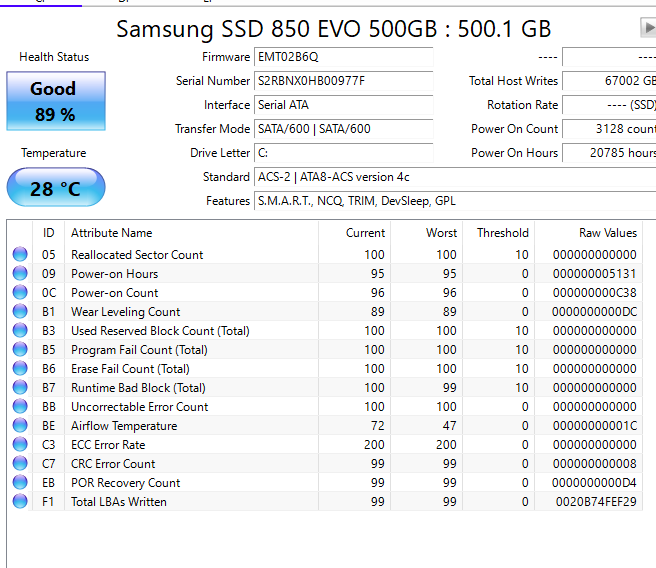Screen dimensions: 656x568
Task: Click raw value 0000000000DC
Action: [x=594, y=312]
